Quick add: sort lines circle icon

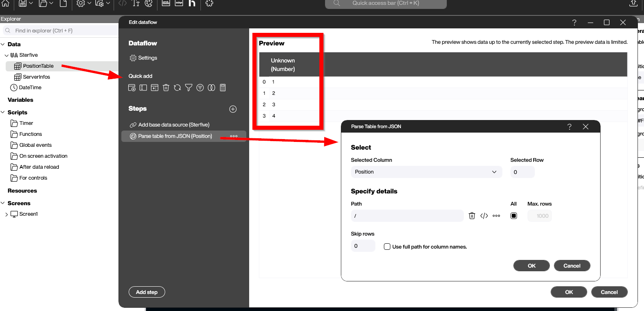tap(200, 88)
